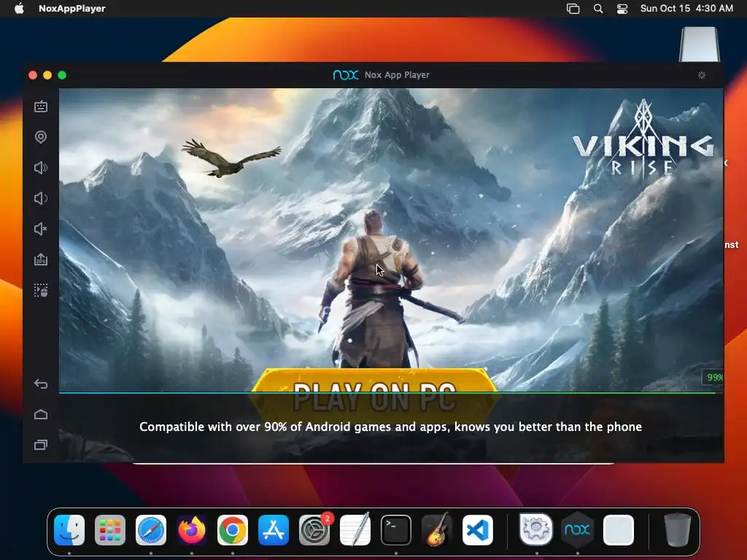Open Visual Studio Code from the Dock
This screenshot has height=560, width=747.
pos(477,529)
